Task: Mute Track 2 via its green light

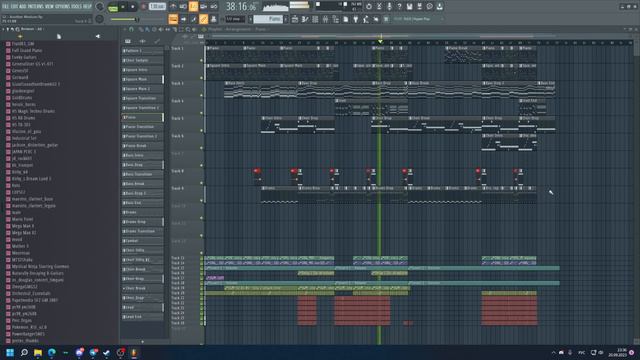Action: click(x=201, y=78)
